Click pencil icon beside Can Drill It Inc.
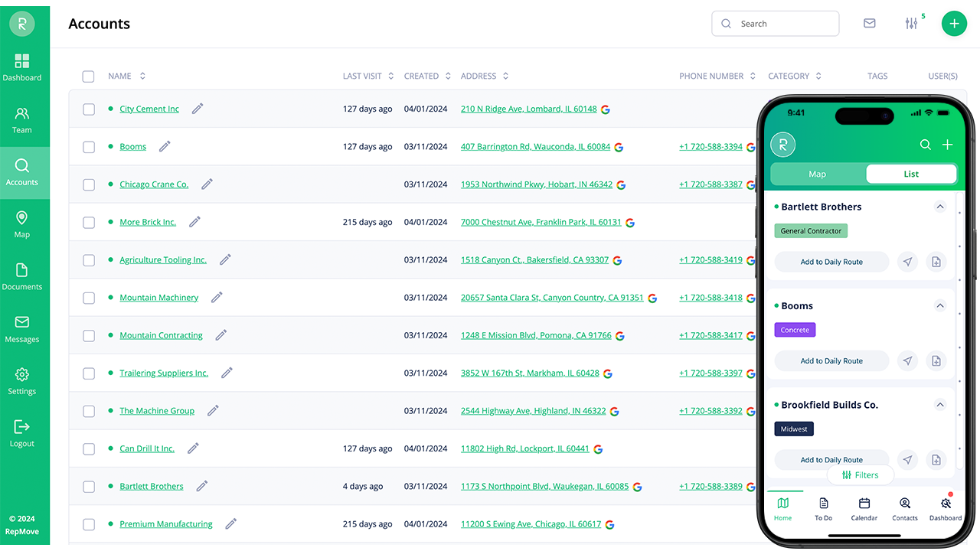The width and height of the screenshot is (980, 551). 193,448
